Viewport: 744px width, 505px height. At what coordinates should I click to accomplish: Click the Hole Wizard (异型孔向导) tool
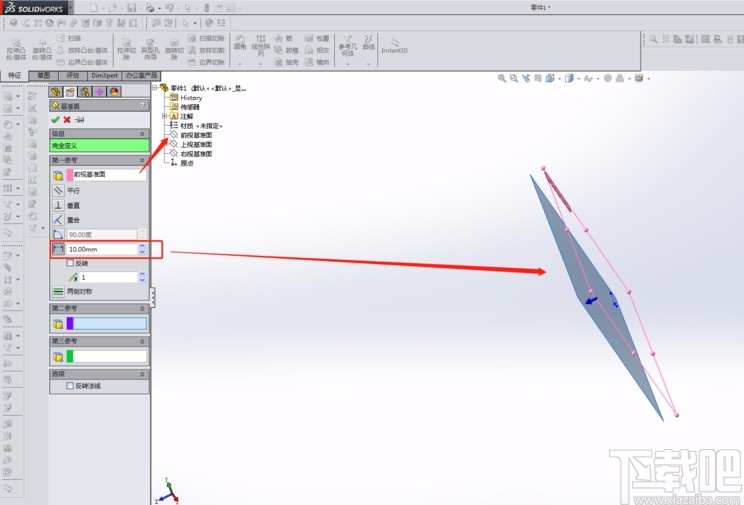pyautogui.click(x=150, y=48)
